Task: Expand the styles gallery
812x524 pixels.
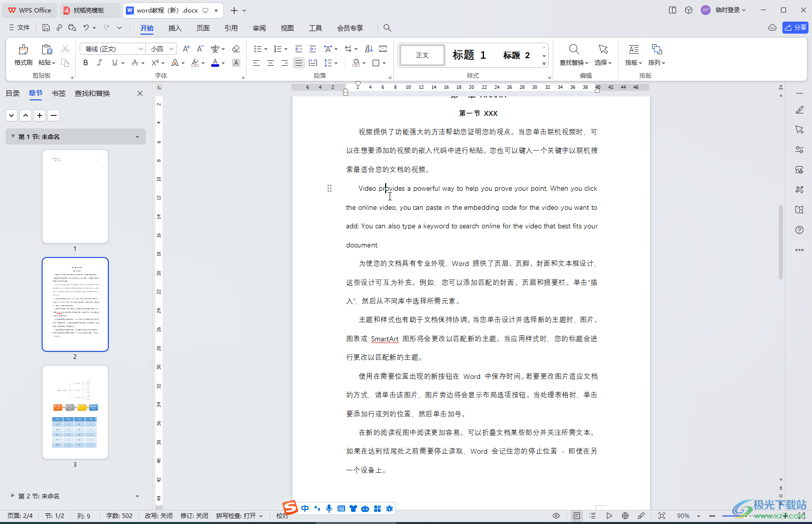Action: pyautogui.click(x=544, y=64)
